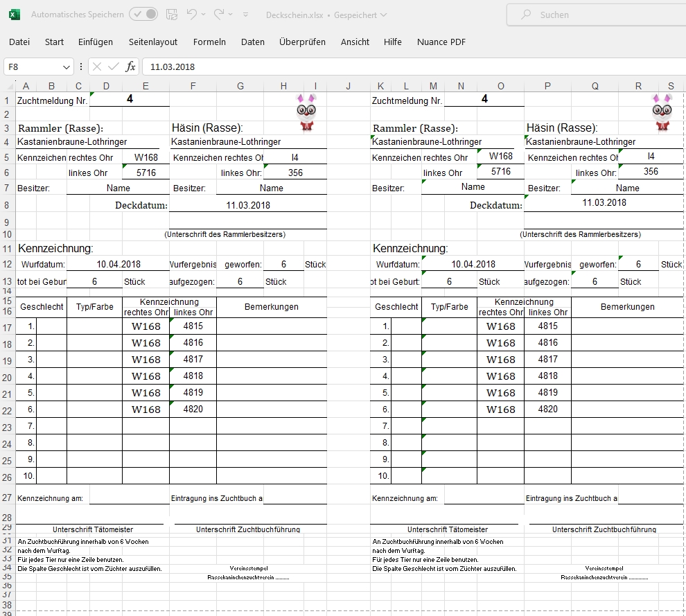The height and width of the screenshot is (616, 686).
Task: Select column J by its header
Action: (349, 86)
